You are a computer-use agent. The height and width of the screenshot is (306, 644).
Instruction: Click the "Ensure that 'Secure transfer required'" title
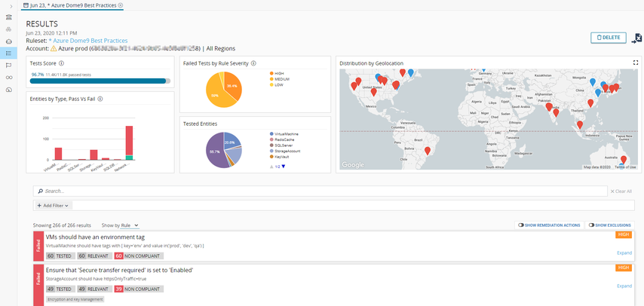[119, 270]
